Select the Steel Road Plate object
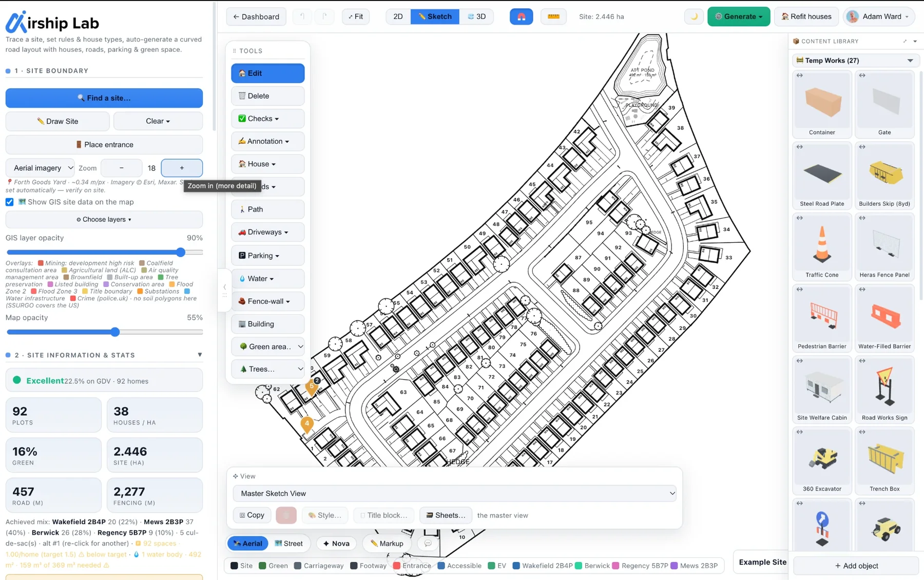The height and width of the screenshot is (580, 924). (822, 176)
